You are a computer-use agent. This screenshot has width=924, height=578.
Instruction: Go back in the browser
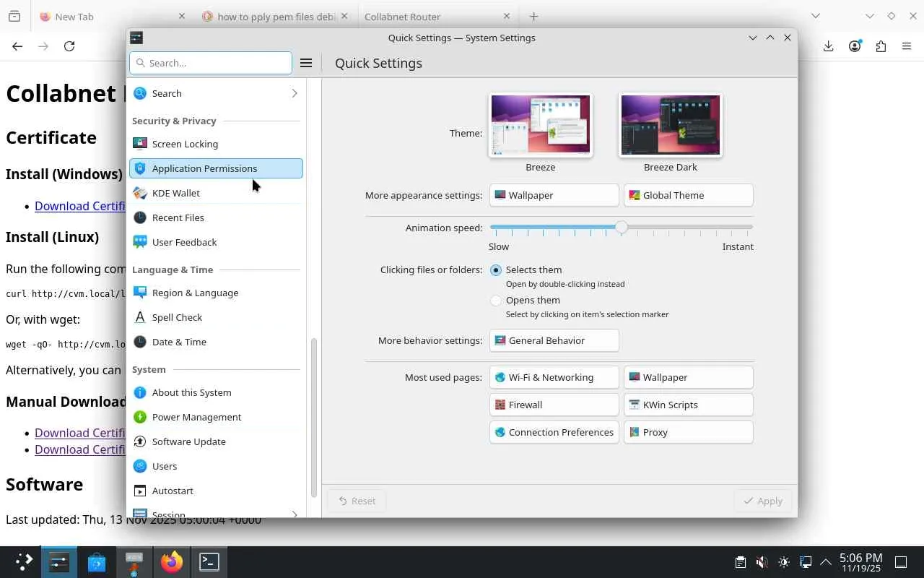click(x=17, y=46)
